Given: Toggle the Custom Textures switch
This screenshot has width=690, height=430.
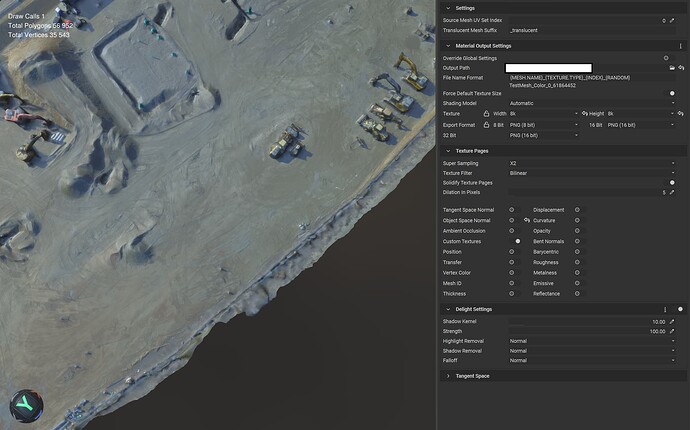Looking at the screenshot, I should 517,241.
